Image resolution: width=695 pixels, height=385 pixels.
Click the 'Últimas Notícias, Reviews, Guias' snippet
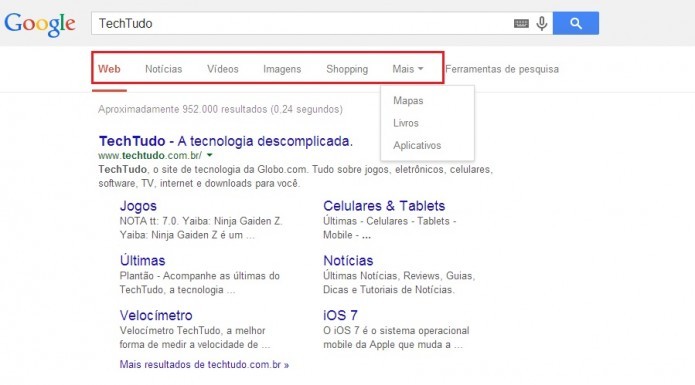pyautogui.click(x=399, y=283)
